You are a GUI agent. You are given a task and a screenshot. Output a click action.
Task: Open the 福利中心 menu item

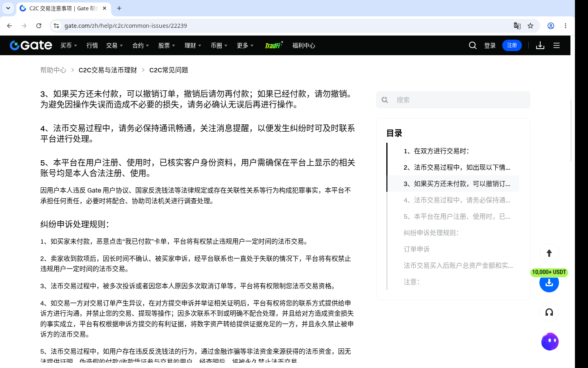[304, 45]
